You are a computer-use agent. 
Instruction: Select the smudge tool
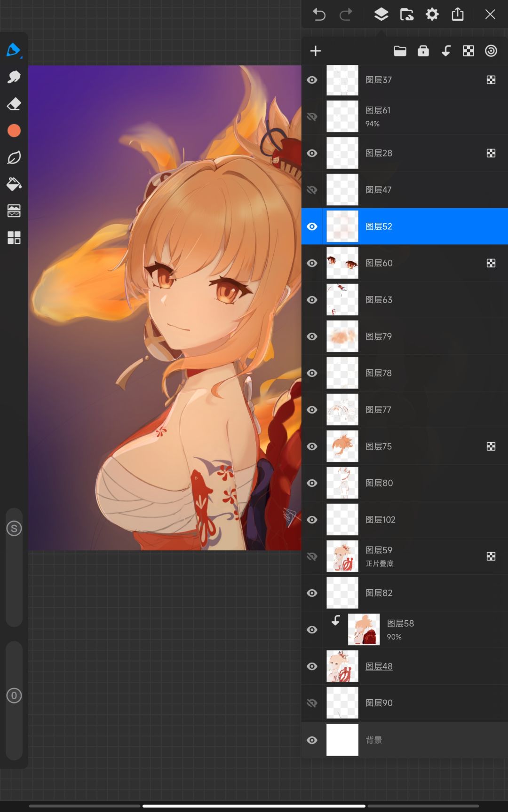[14, 77]
